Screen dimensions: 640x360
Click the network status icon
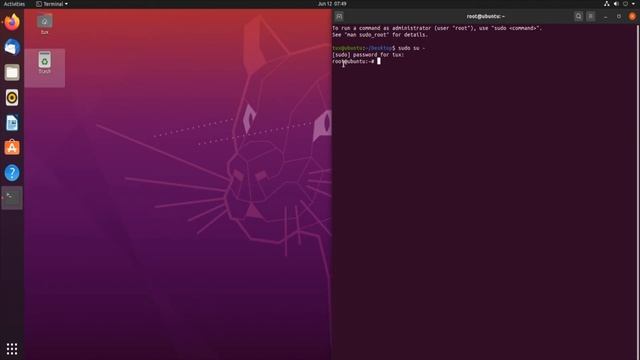pos(607,4)
